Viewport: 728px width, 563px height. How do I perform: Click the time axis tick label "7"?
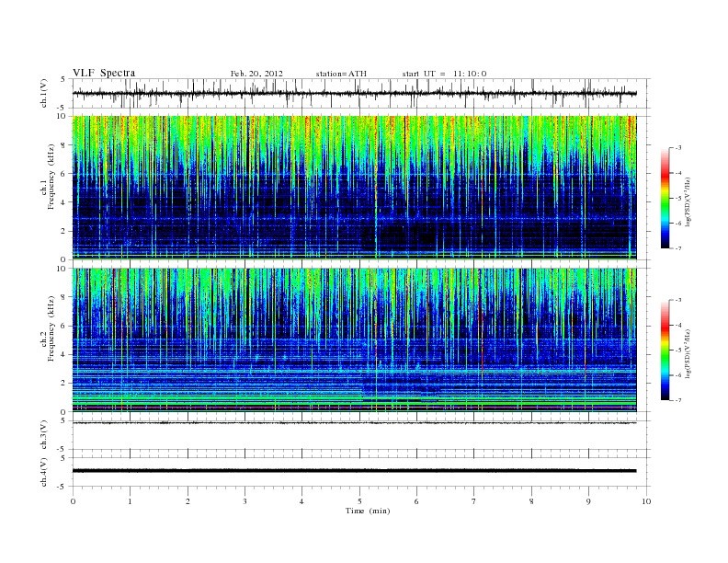(x=474, y=501)
